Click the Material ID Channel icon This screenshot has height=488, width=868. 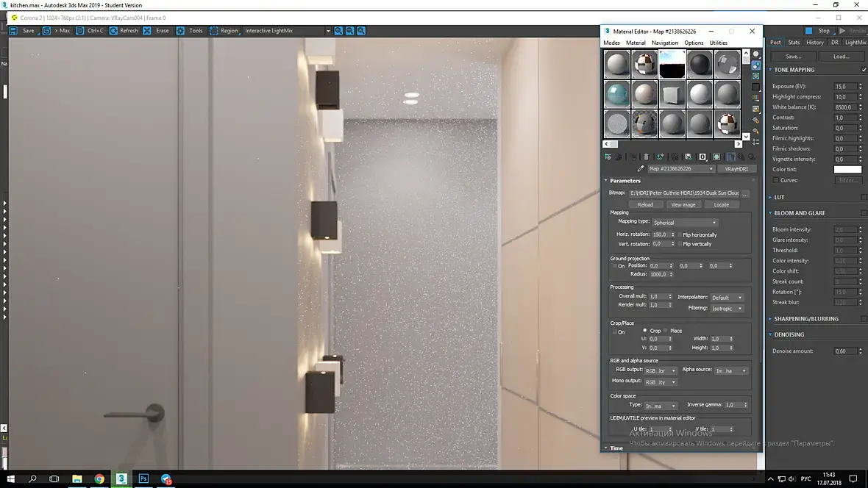(x=702, y=157)
